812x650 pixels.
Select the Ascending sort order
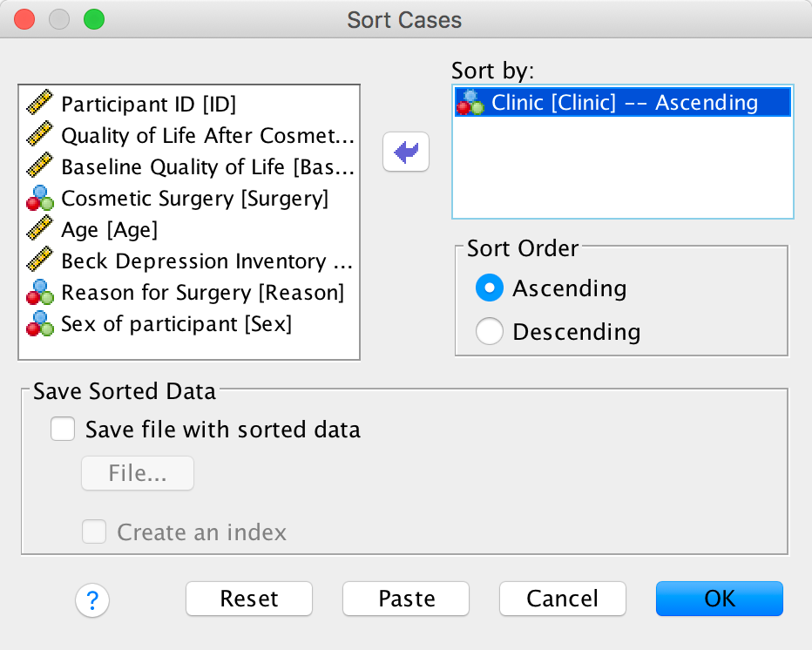[490, 288]
